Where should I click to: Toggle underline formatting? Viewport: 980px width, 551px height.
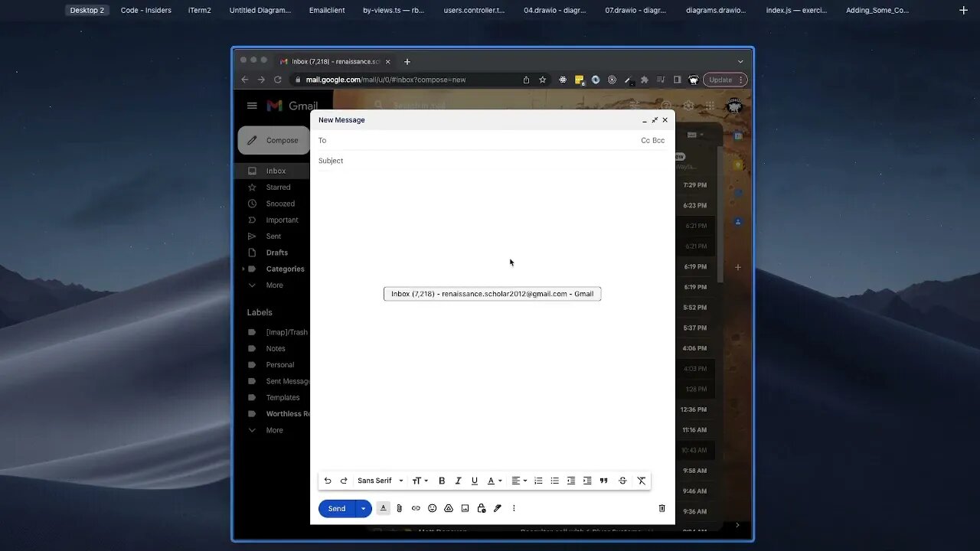coord(475,481)
